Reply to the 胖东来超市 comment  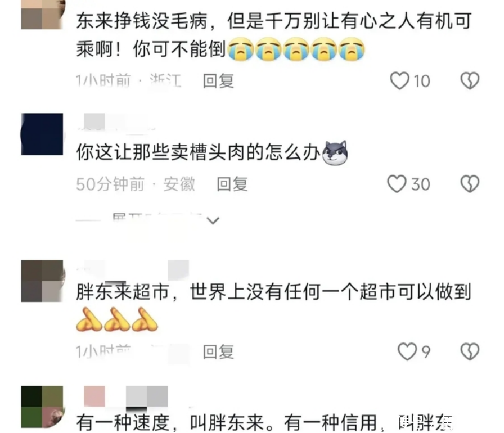tap(218, 351)
